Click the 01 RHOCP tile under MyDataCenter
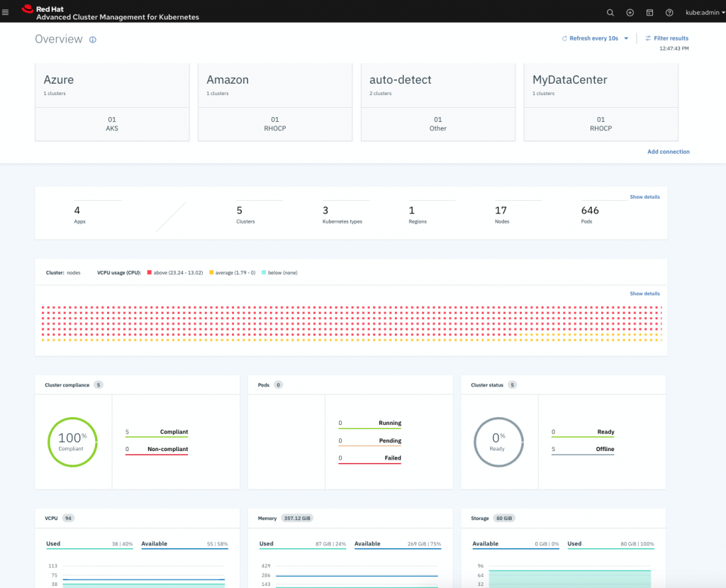This screenshot has height=588, width=726. pos(601,123)
